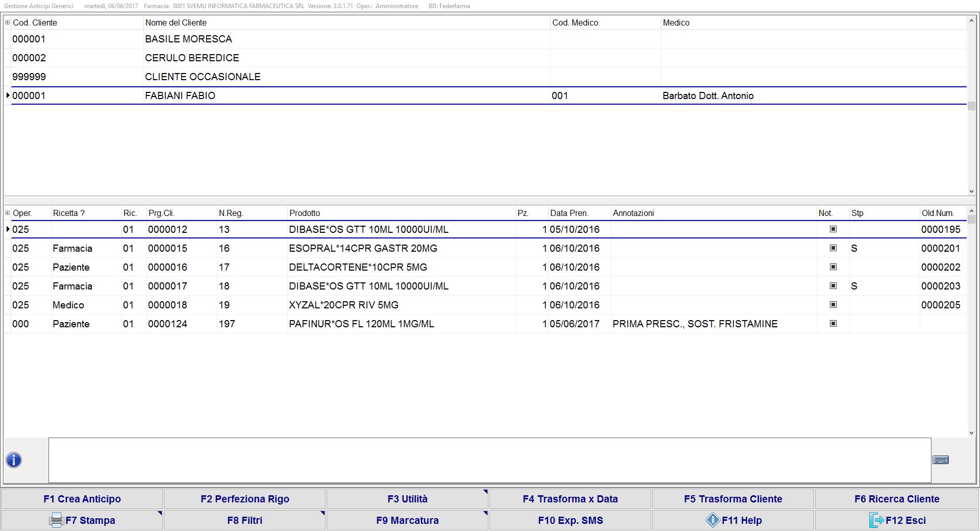Click the F11 Help diamond icon
This screenshot has height=531, width=980.
click(x=713, y=520)
